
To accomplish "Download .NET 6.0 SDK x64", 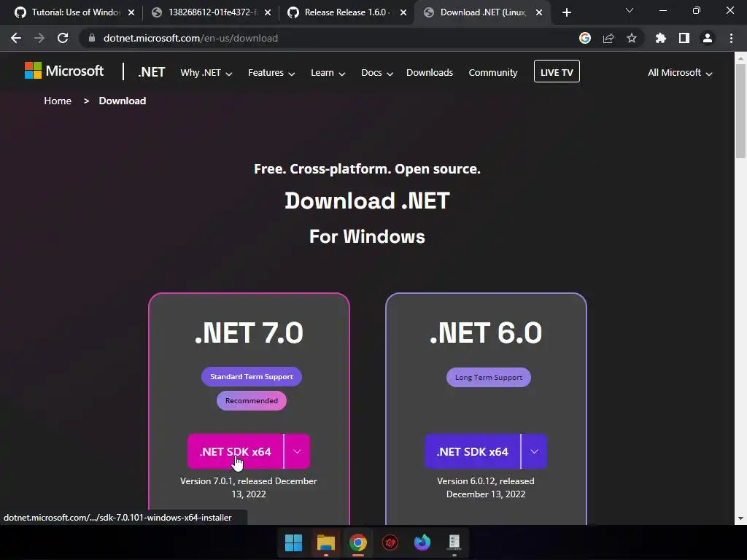I will (472, 451).
